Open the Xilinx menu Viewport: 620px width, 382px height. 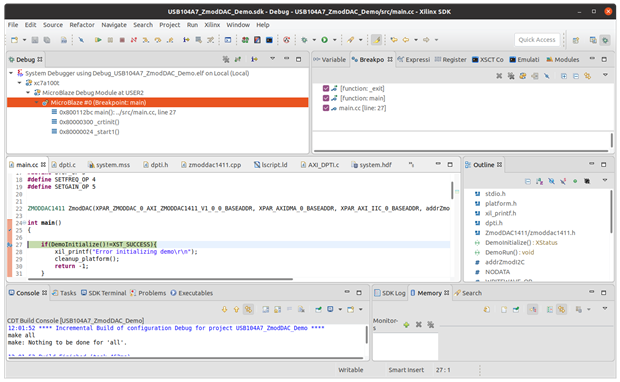coord(212,25)
